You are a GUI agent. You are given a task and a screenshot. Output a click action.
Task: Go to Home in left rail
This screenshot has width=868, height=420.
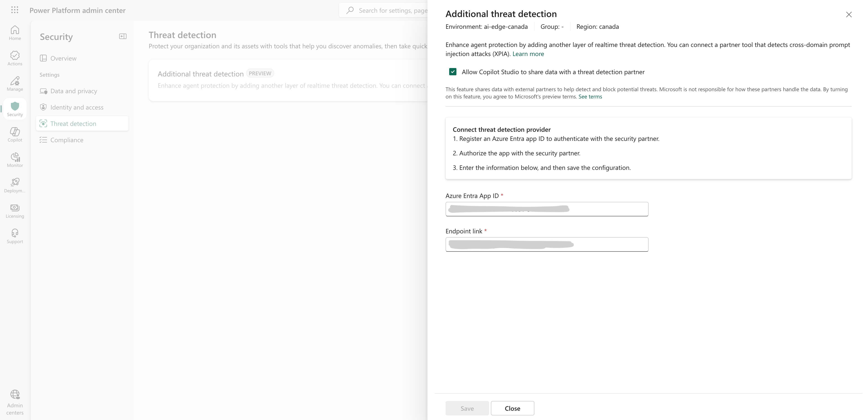pyautogui.click(x=15, y=33)
